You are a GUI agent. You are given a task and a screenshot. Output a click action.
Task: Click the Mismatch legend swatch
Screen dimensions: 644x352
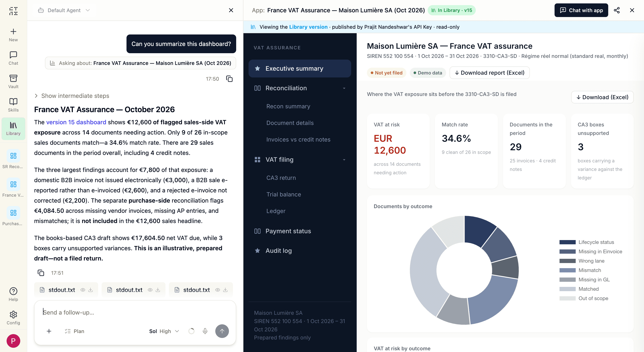point(567,270)
